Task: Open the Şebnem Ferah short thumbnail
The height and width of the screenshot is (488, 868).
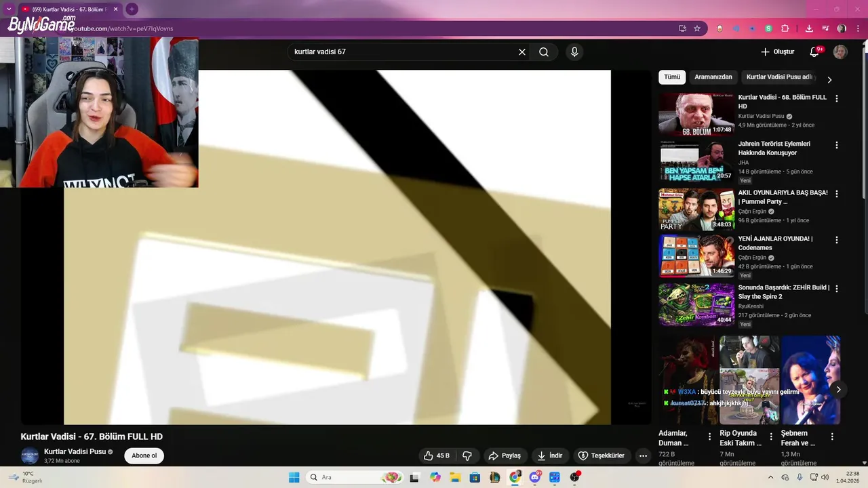Action: [x=810, y=380]
